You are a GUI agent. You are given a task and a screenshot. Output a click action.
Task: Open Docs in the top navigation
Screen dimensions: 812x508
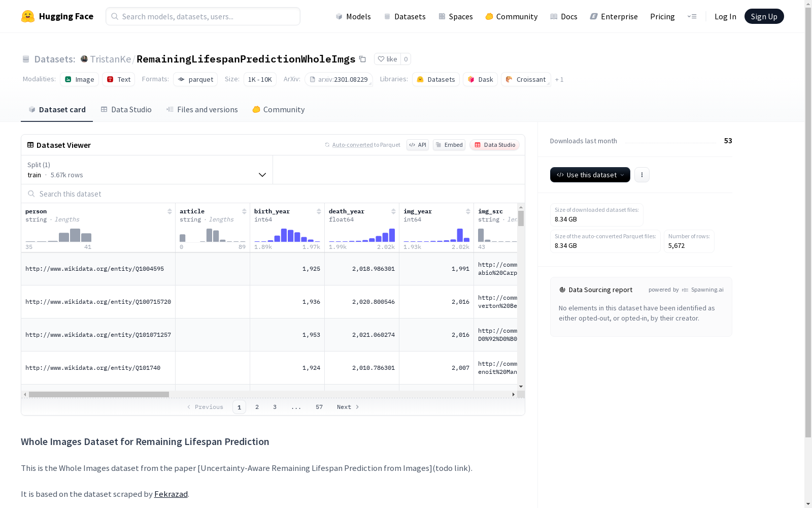pos(564,16)
